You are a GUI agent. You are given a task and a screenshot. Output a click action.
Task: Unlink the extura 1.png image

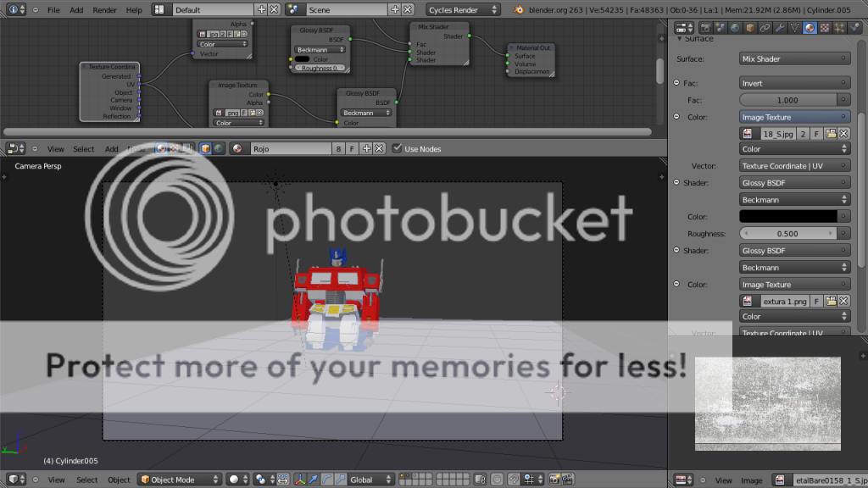click(843, 301)
